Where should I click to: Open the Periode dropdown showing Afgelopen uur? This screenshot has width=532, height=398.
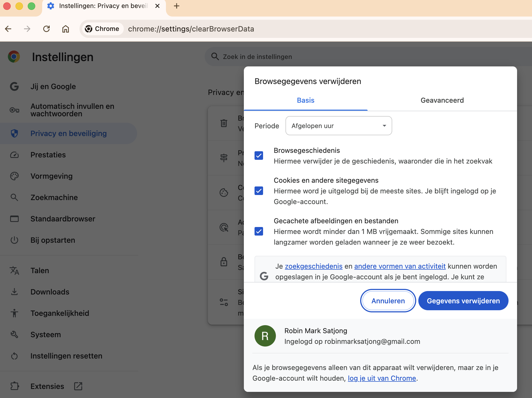click(338, 126)
